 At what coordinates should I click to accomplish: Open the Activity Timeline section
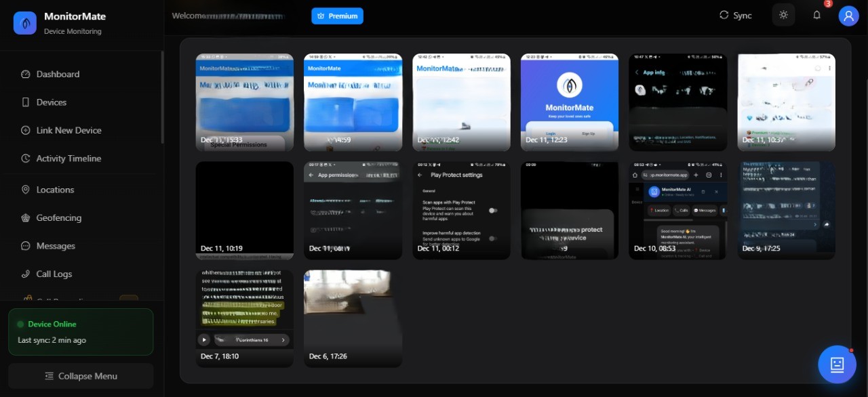(68, 159)
